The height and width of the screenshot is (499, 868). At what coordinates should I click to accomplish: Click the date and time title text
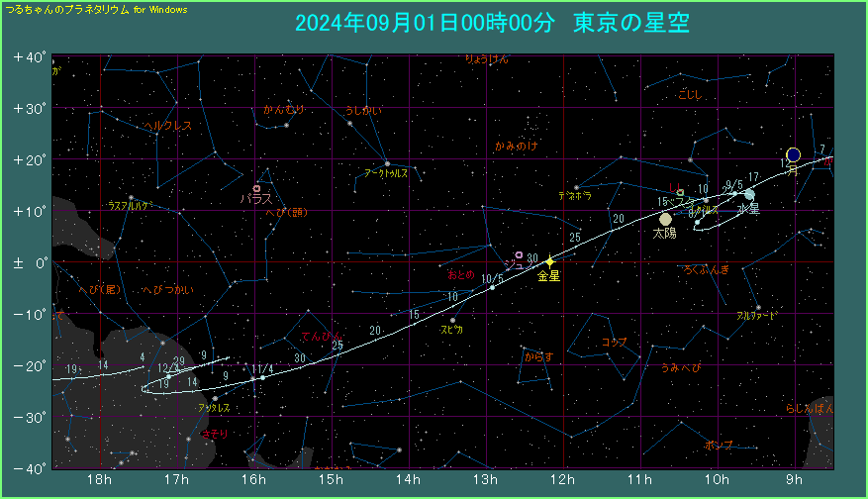[x=492, y=23]
